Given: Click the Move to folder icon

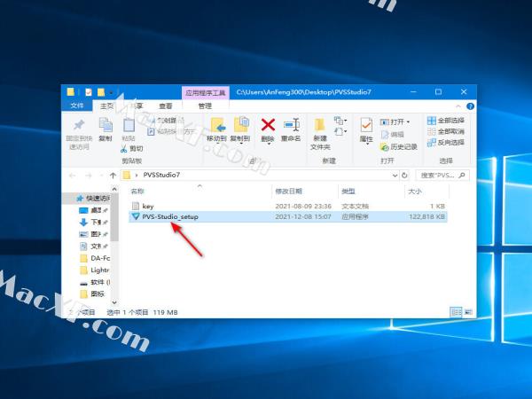Looking at the screenshot, I should [x=217, y=125].
